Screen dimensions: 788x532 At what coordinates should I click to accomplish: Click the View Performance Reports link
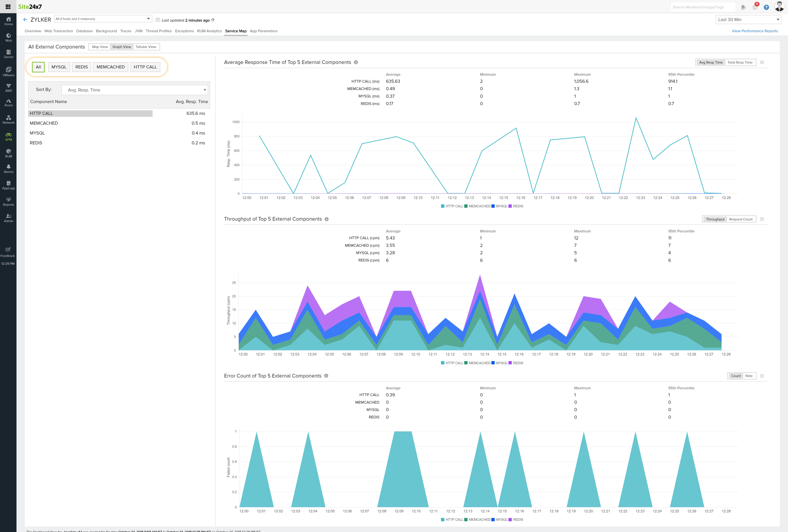755,31
